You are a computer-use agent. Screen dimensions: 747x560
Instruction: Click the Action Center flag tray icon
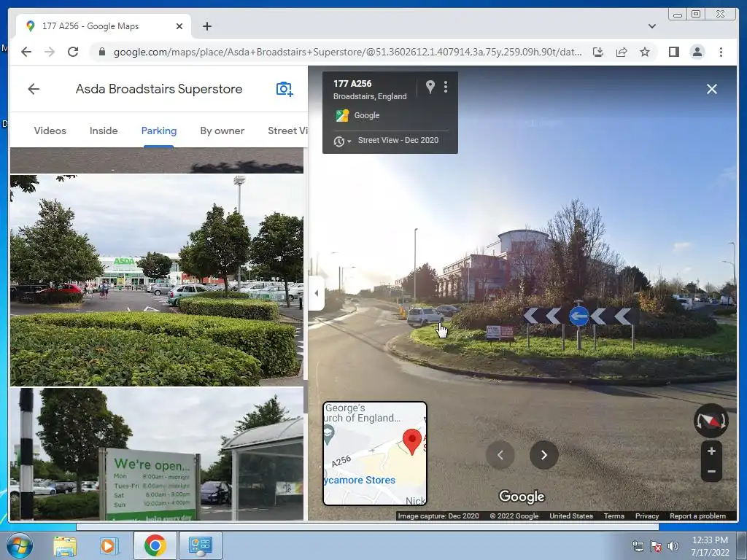(656, 546)
